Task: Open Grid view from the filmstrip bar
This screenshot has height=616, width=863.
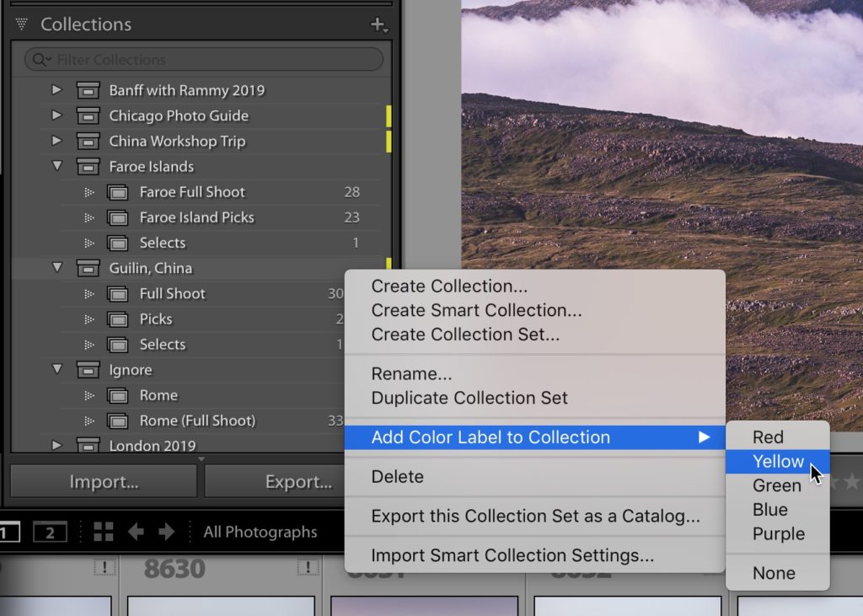Action: point(104,532)
